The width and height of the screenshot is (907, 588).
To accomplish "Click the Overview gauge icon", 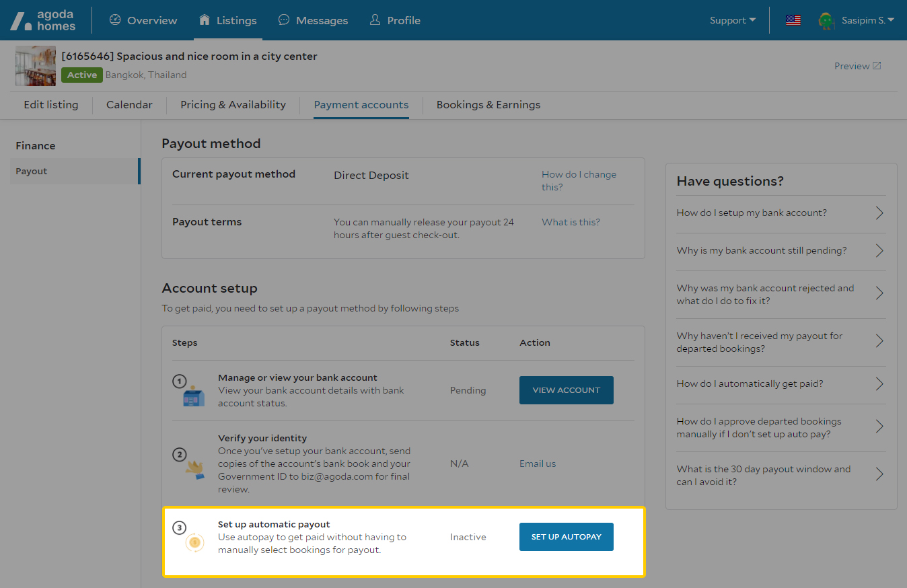I will point(115,20).
